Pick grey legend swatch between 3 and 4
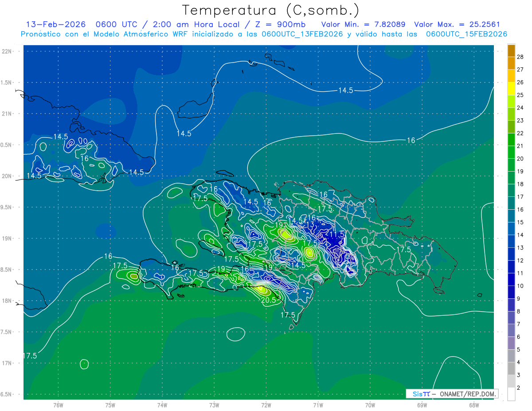The width and height of the screenshot is (532, 411). point(511,369)
